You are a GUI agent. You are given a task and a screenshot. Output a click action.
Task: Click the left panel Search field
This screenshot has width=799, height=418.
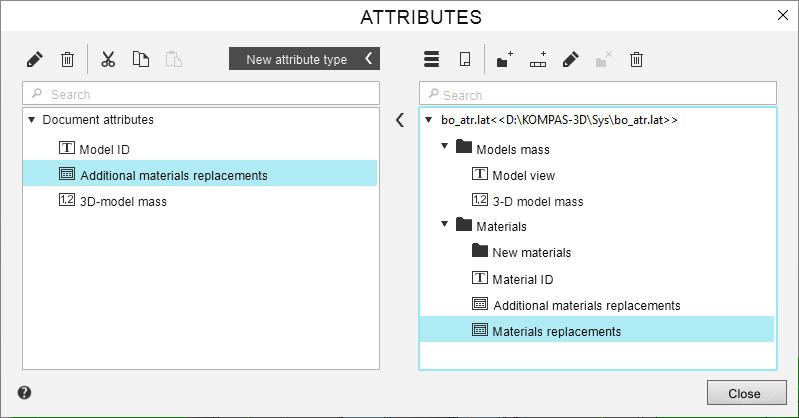pos(201,94)
